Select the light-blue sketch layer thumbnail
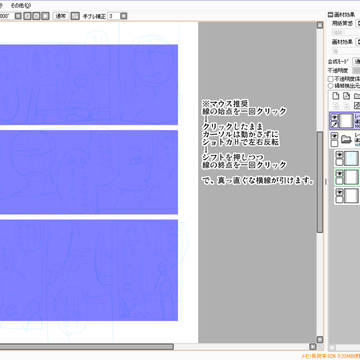 tap(351, 158)
